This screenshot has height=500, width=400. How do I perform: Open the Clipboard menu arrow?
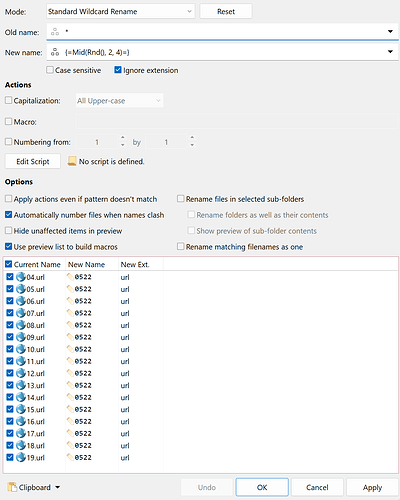pyautogui.click(x=57, y=487)
